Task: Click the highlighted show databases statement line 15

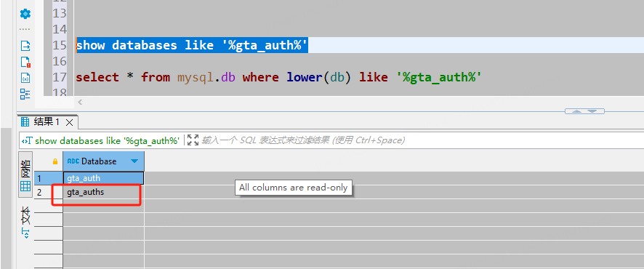Action: pos(192,45)
